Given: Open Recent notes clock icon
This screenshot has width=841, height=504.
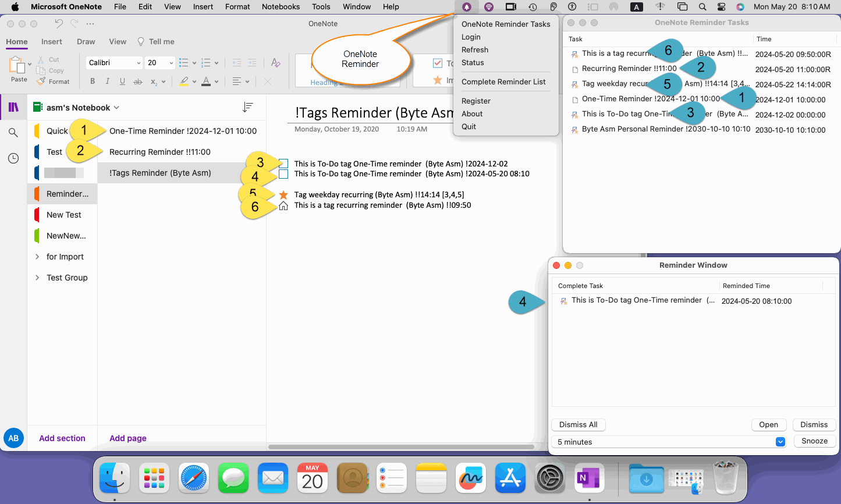Looking at the screenshot, I should [13, 158].
